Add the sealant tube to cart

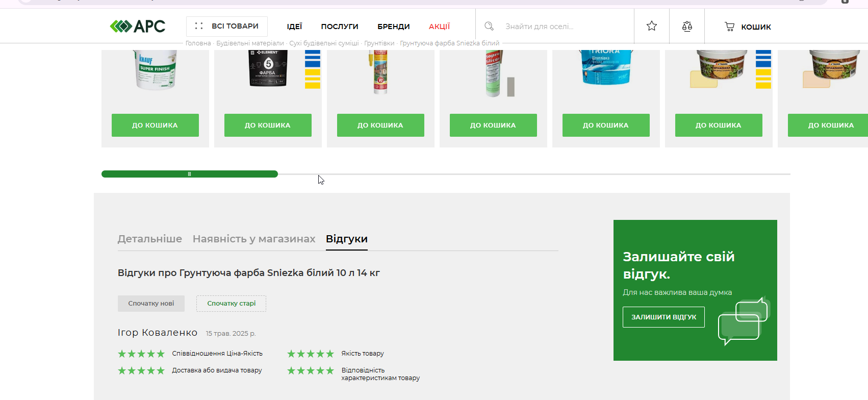(x=380, y=125)
